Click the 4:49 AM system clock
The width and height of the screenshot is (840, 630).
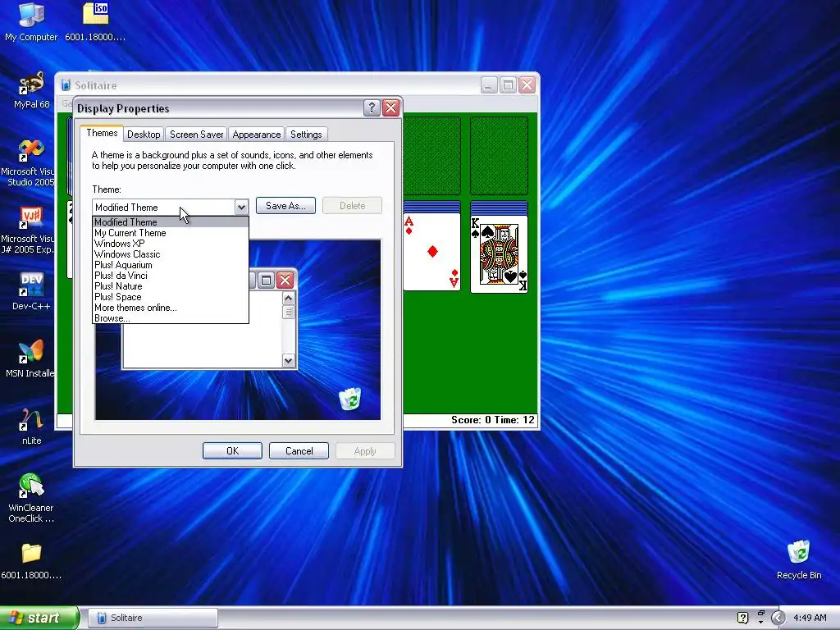click(810, 618)
